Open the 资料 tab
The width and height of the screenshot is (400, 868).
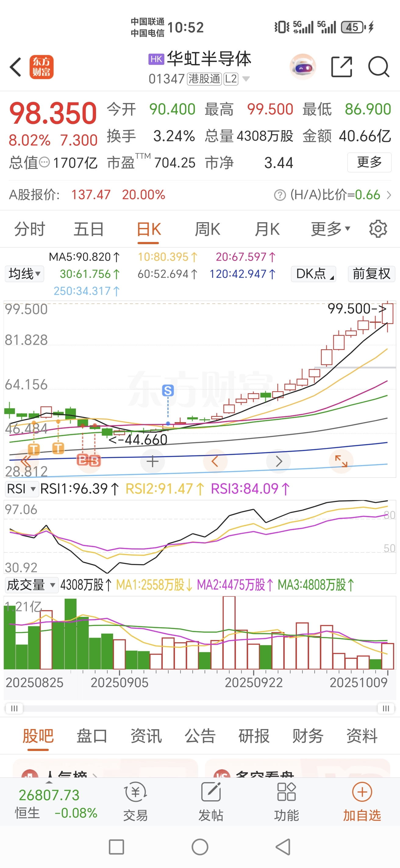[x=362, y=736]
